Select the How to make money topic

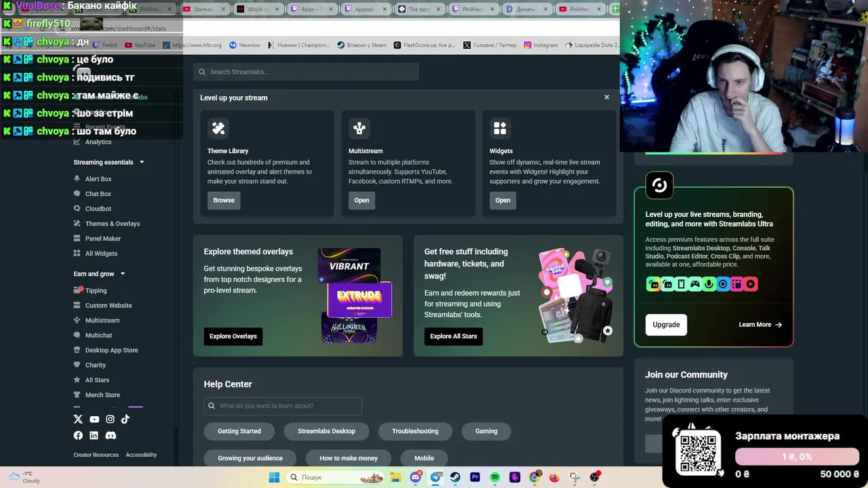pos(349,458)
